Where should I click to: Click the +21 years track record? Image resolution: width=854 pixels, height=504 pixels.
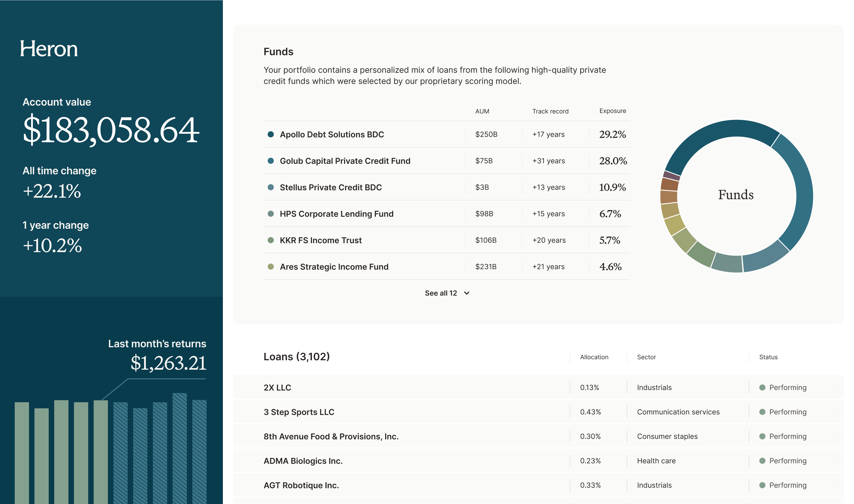[x=548, y=267]
